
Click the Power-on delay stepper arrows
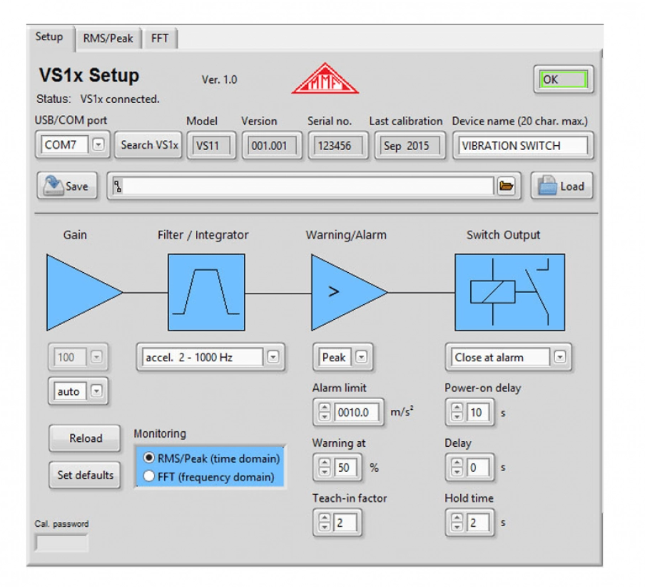click(457, 412)
